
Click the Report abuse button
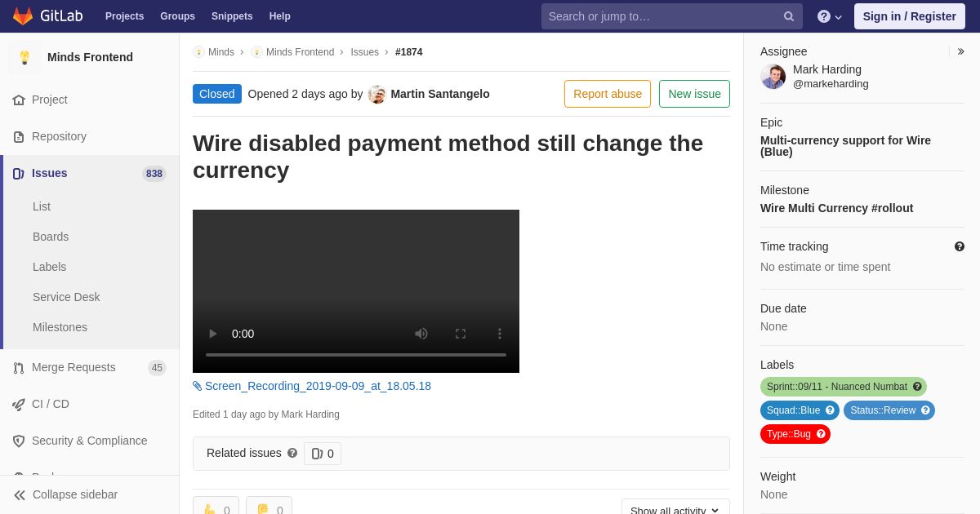point(608,94)
